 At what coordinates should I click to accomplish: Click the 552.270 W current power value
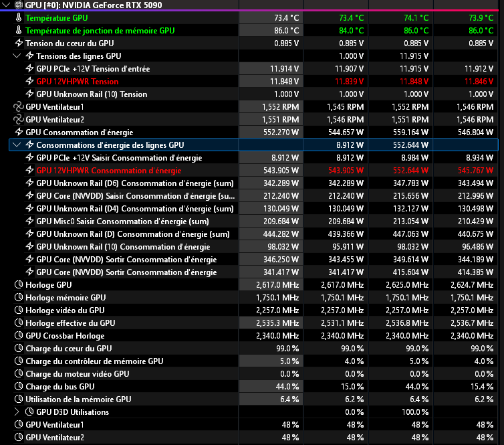click(281, 132)
